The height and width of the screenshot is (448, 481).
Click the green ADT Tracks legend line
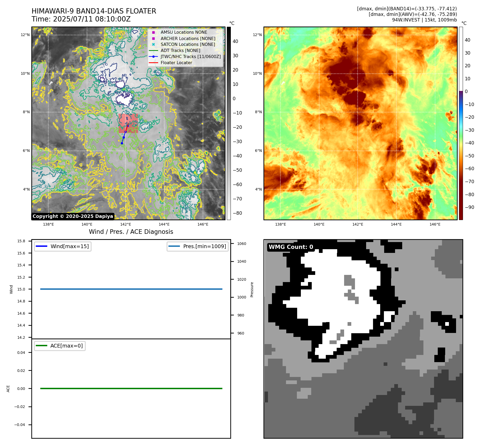click(153, 50)
